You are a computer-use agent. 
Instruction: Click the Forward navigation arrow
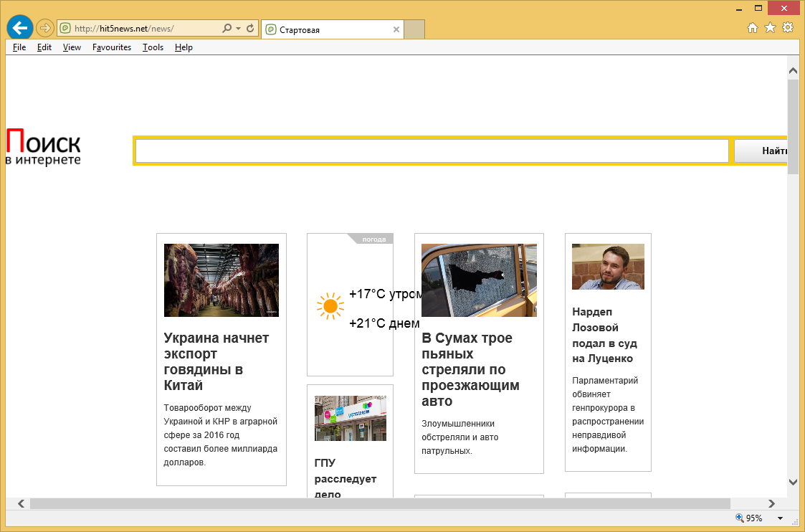pos(45,28)
